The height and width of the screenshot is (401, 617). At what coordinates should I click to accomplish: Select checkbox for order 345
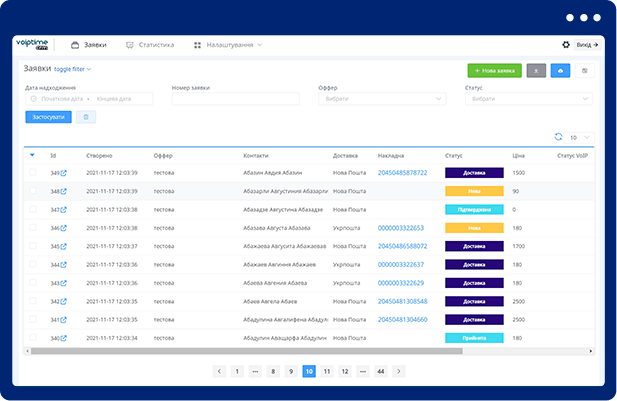(33, 246)
